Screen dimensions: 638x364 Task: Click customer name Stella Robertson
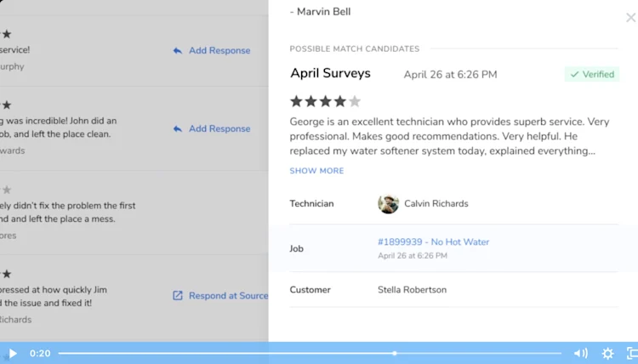[413, 290]
